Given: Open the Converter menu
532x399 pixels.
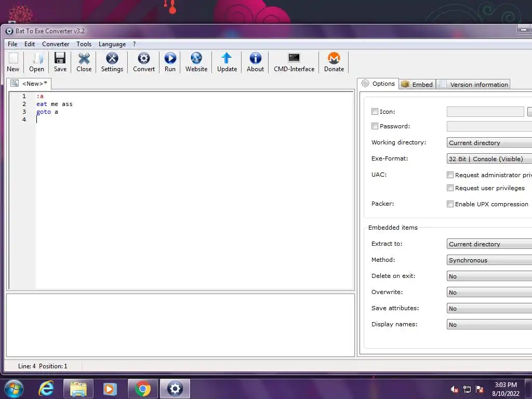Looking at the screenshot, I should pyautogui.click(x=56, y=44).
